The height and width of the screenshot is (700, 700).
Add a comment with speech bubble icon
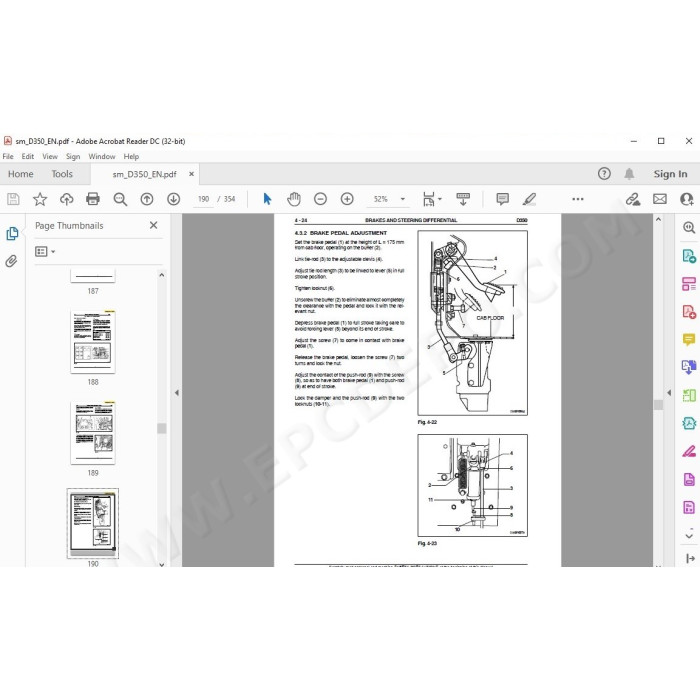[502, 199]
